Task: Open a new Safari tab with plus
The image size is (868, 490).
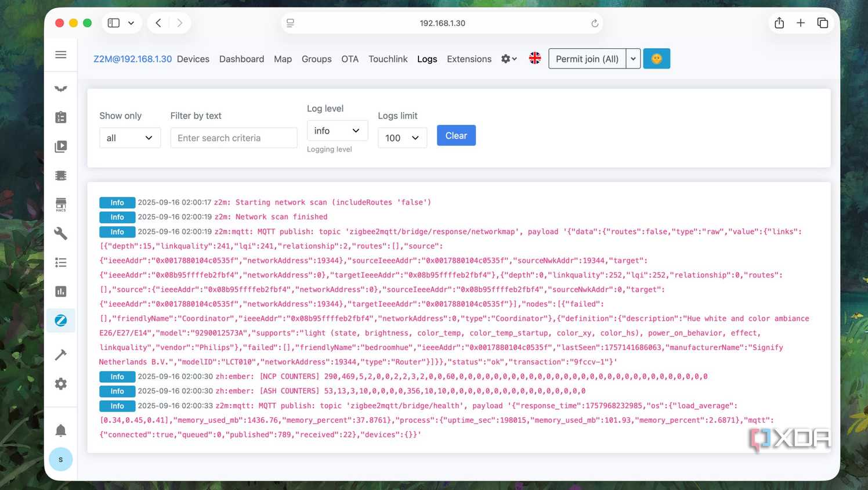Action: pyautogui.click(x=801, y=23)
